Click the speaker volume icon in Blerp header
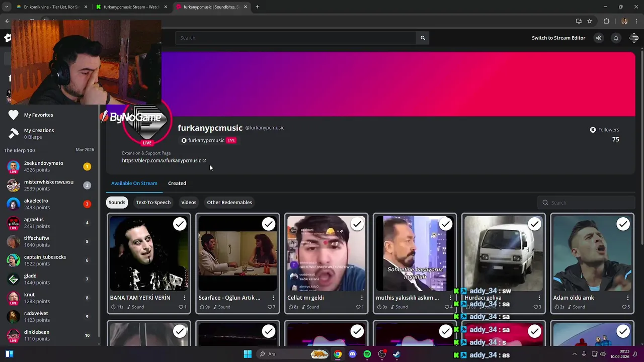Screen dimensions: 644x362 click(x=598, y=38)
